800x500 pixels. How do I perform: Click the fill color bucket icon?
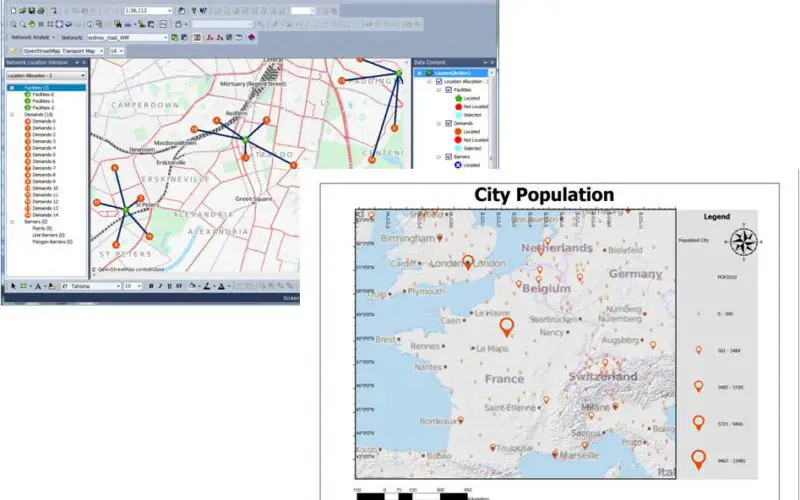(192, 286)
